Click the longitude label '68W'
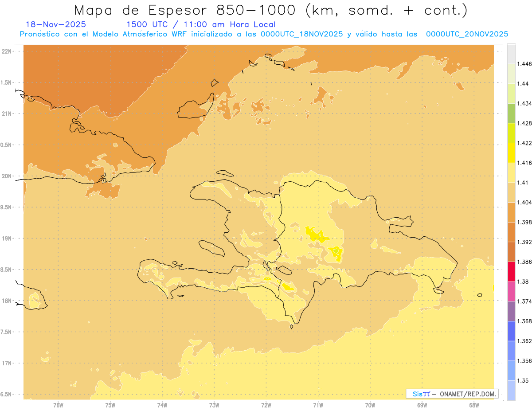This screenshot has width=532, height=411. (474, 405)
